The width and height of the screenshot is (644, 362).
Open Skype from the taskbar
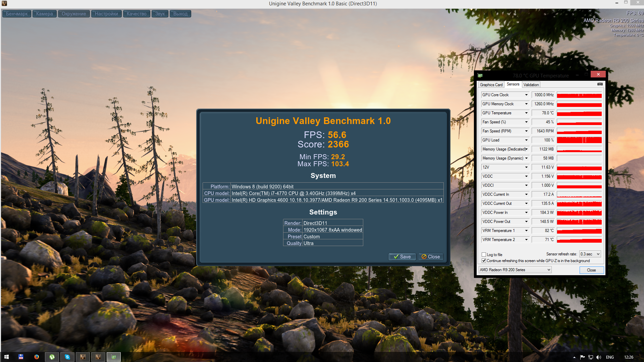pyautogui.click(x=67, y=357)
